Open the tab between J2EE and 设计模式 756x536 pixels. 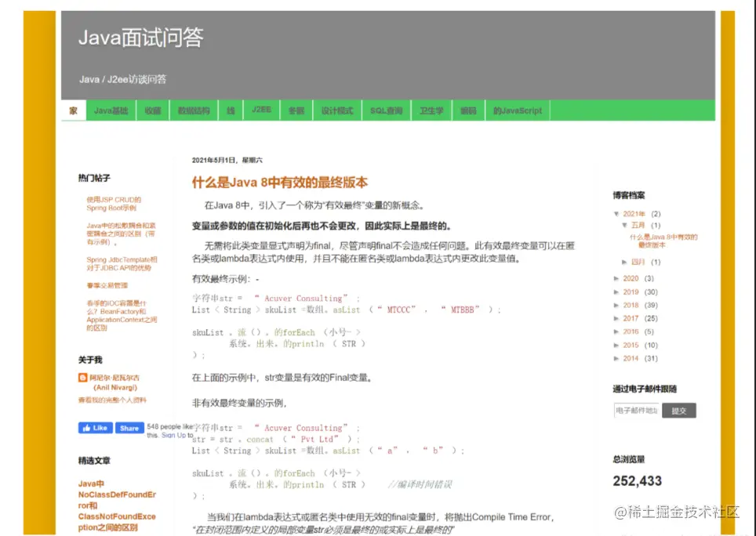click(x=296, y=110)
